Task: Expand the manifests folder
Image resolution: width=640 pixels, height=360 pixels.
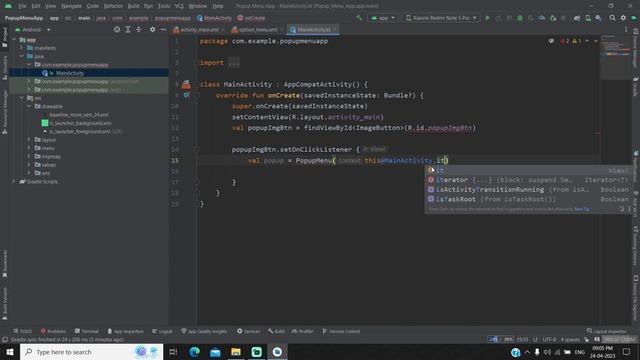Action: click(x=21, y=48)
